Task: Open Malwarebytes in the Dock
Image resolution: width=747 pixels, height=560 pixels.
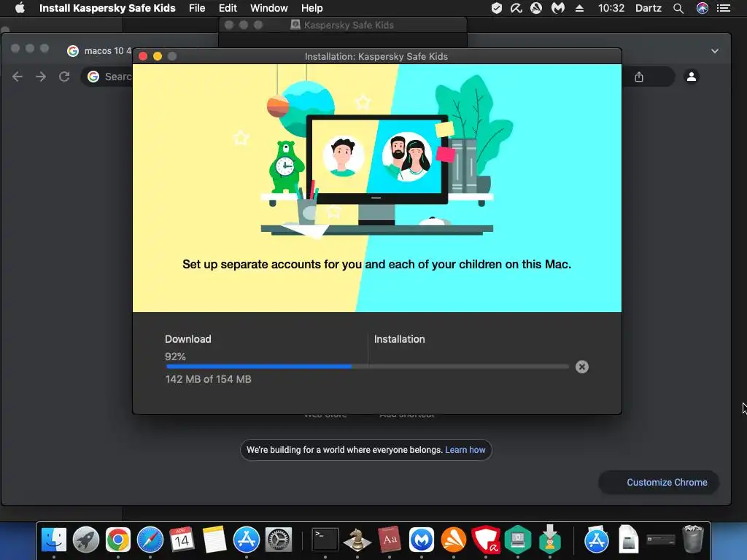Action: pyautogui.click(x=422, y=540)
